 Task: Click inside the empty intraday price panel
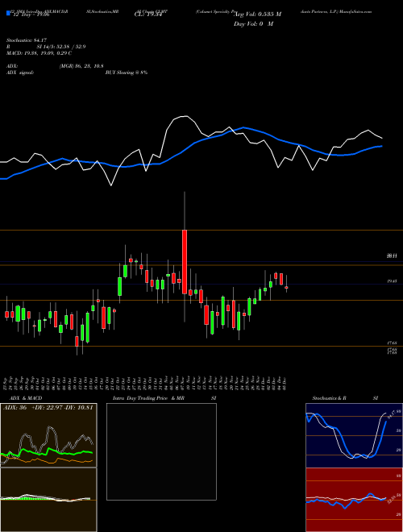(x=161, y=451)
